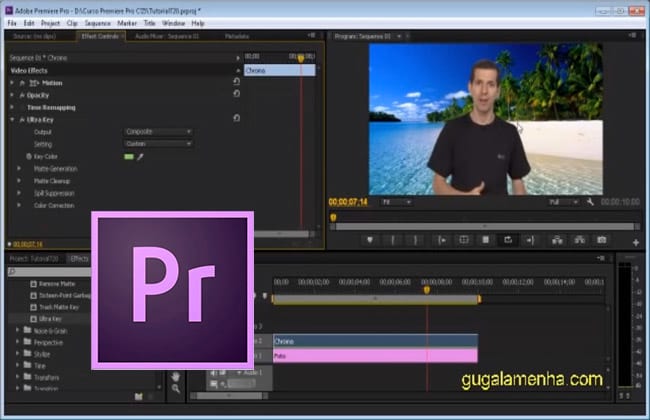Toggle the Opacity effect fx switch
Screen dimensions: 650x420
coord(22,95)
